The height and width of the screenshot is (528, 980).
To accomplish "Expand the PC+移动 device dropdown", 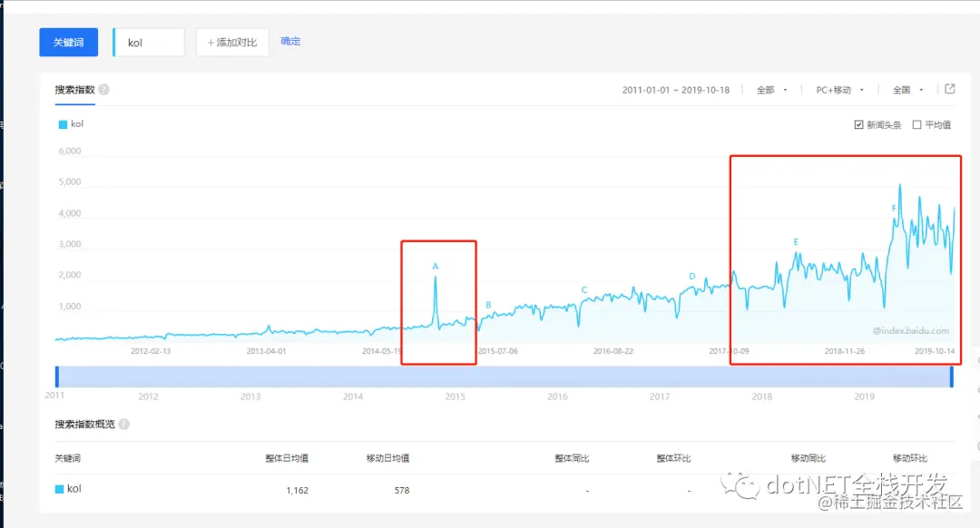I will 840,90.
